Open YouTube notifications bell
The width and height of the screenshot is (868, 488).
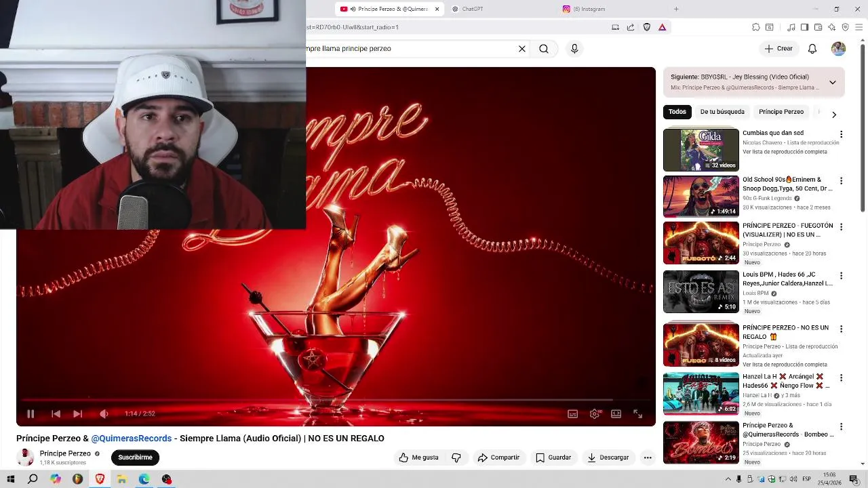(x=812, y=49)
